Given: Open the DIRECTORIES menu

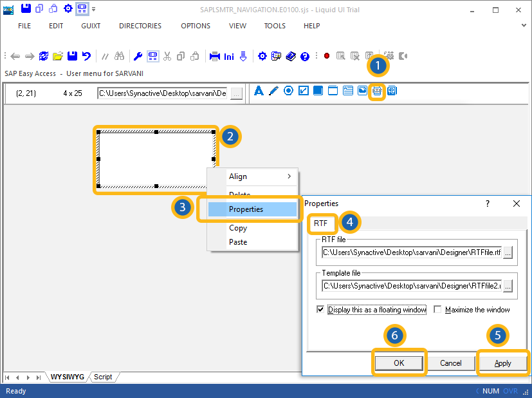Looking at the screenshot, I should (x=140, y=26).
